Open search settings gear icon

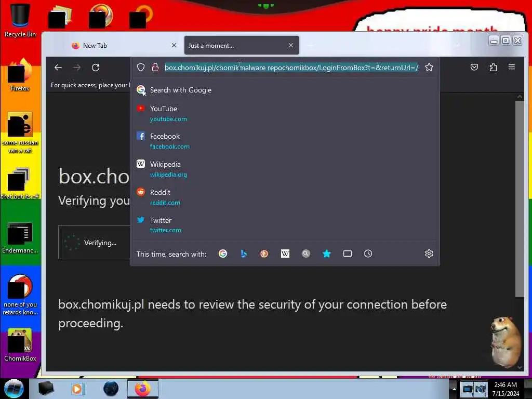click(x=429, y=254)
